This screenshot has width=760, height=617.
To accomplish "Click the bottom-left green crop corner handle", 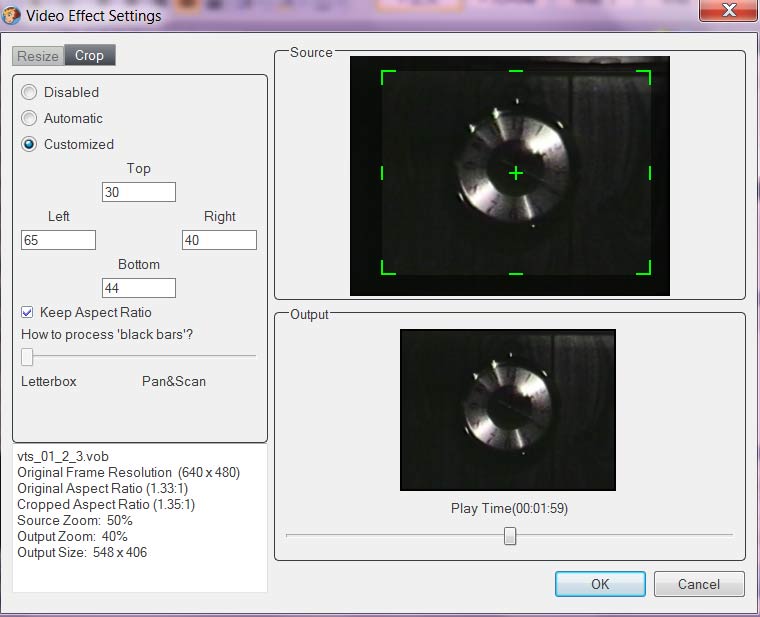I will point(388,268).
